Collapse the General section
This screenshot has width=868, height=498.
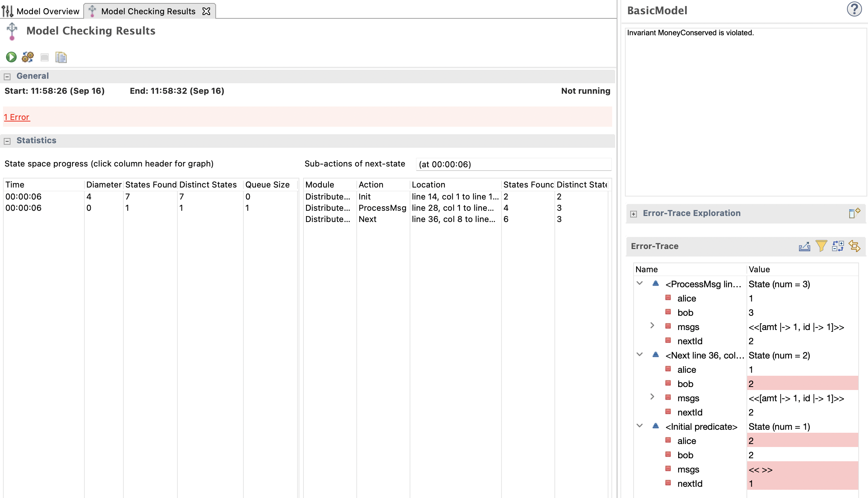click(x=7, y=76)
